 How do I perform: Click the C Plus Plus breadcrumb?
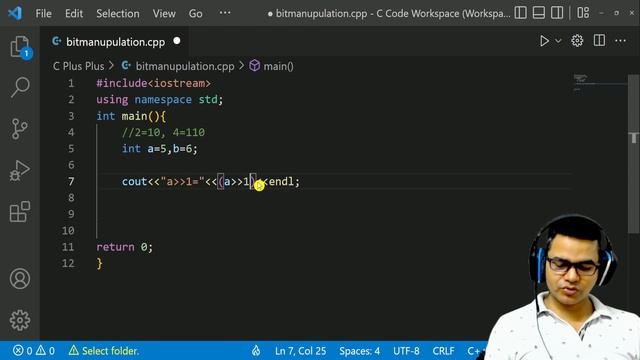[78, 66]
